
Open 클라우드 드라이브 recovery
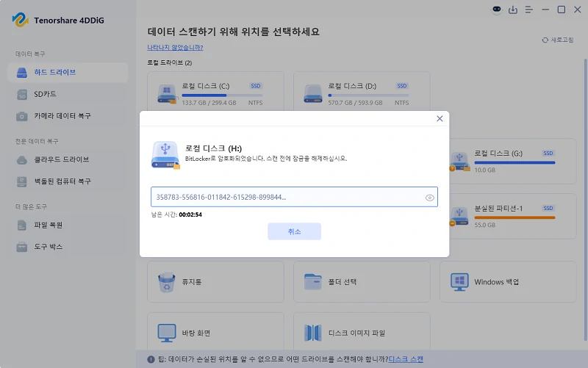pos(68,159)
